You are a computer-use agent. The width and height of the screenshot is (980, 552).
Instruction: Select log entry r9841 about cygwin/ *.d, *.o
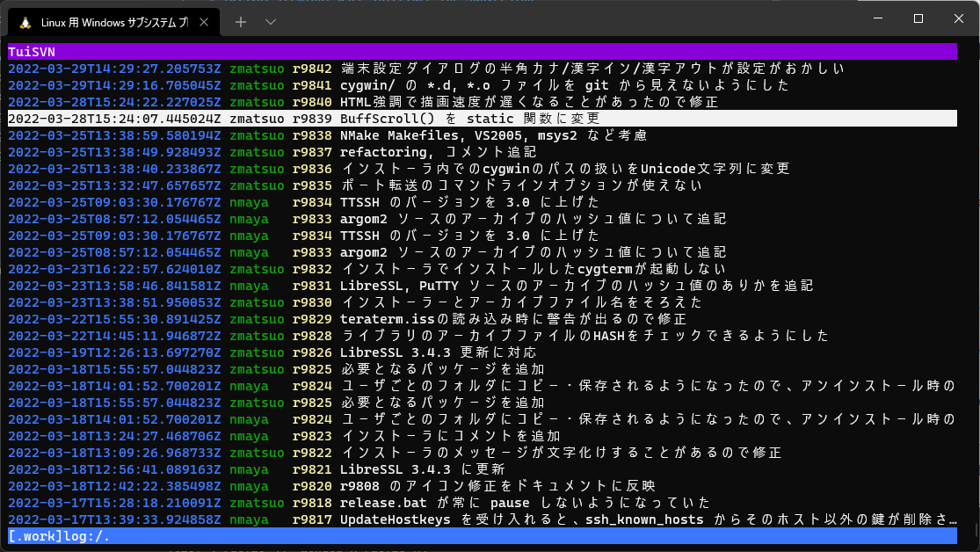point(483,85)
